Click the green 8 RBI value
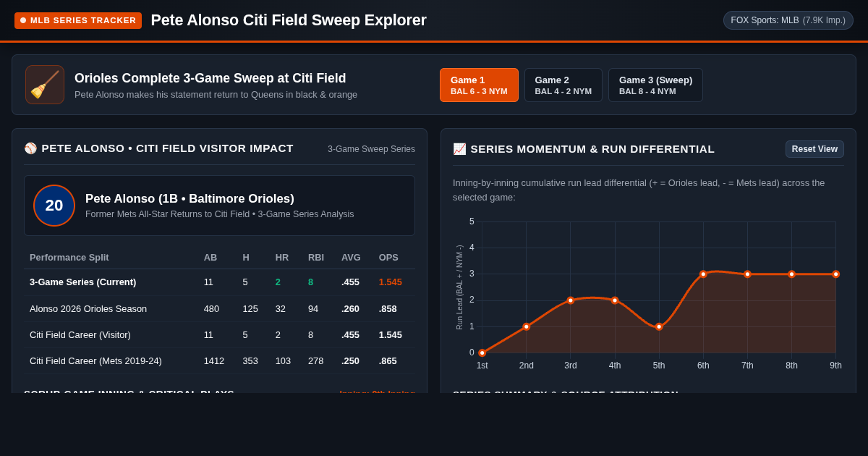868x456 pixels. 311,282
